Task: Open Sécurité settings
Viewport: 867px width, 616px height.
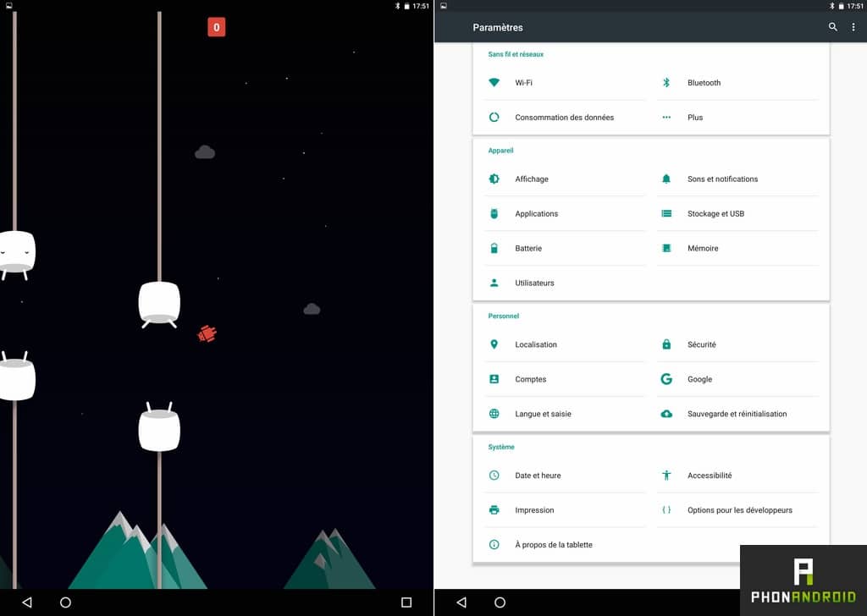Action: pos(737,344)
